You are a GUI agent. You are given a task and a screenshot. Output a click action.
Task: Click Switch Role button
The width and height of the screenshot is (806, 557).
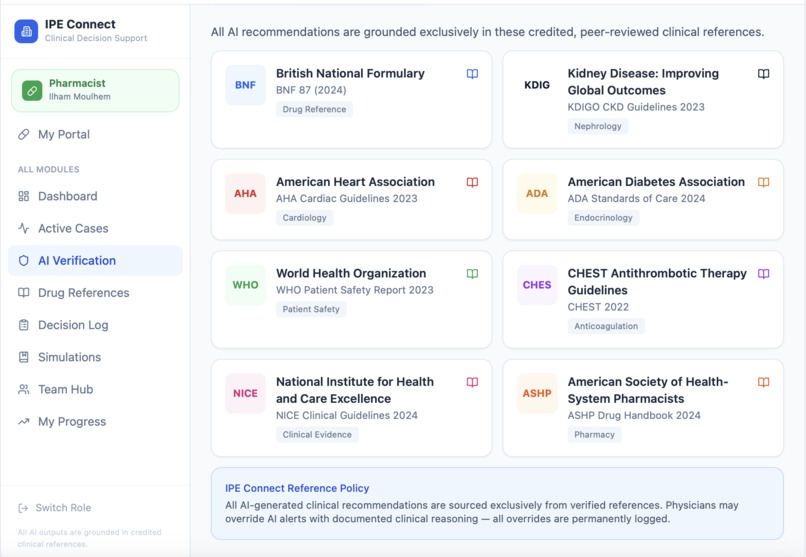[x=54, y=508]
